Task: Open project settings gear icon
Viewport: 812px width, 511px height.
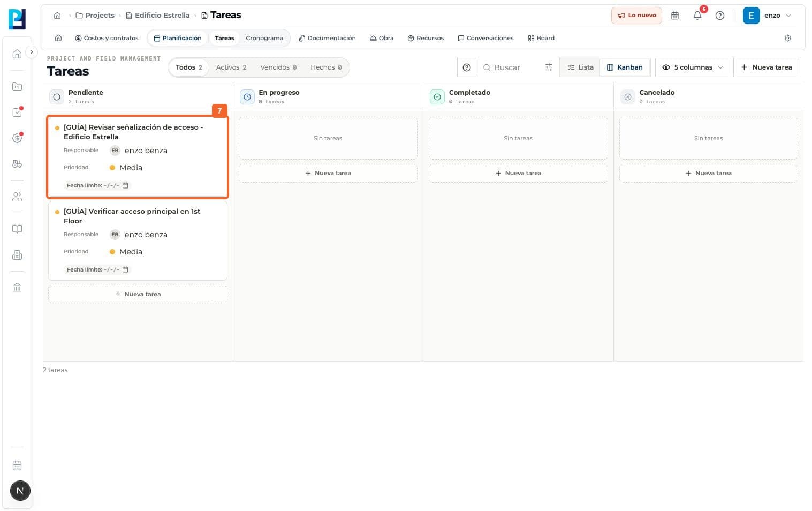Action: pos(788,38)
